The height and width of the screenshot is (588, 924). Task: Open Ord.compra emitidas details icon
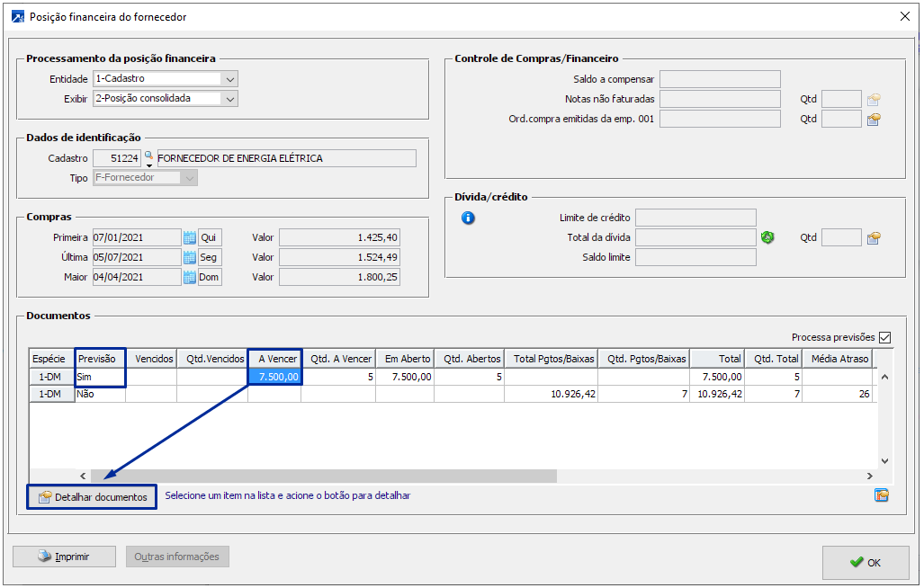(x=873, y=119)
